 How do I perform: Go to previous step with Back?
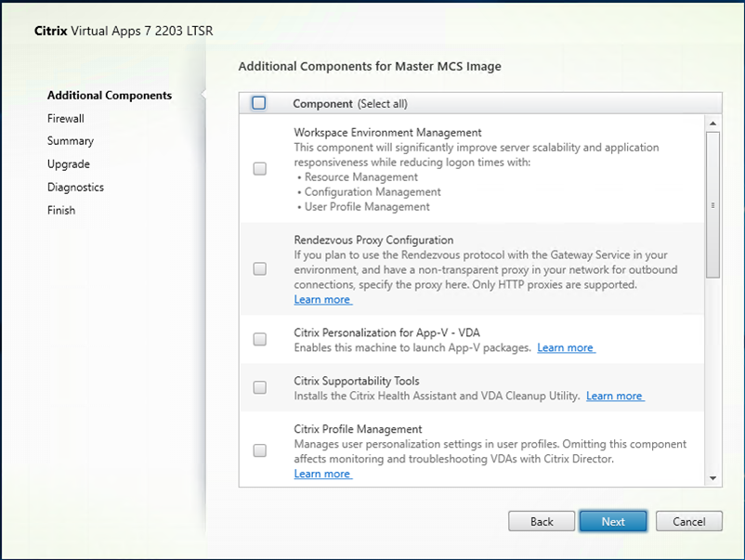542,522
